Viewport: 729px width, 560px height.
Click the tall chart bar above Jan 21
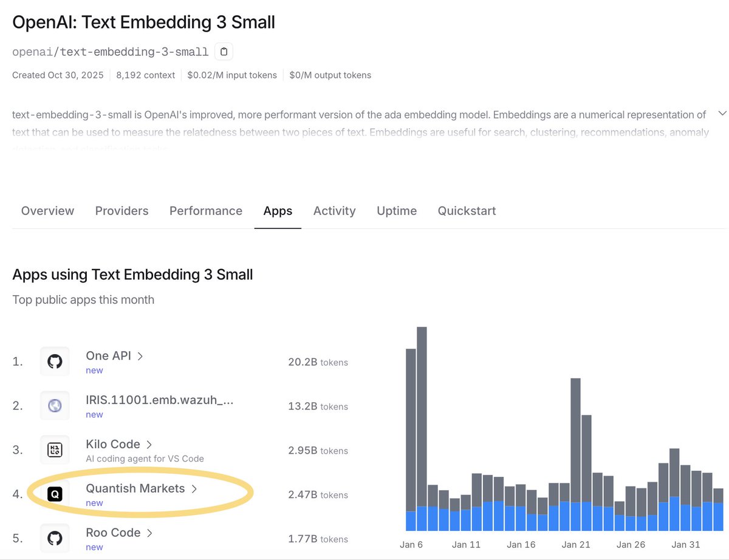[575, 454]
